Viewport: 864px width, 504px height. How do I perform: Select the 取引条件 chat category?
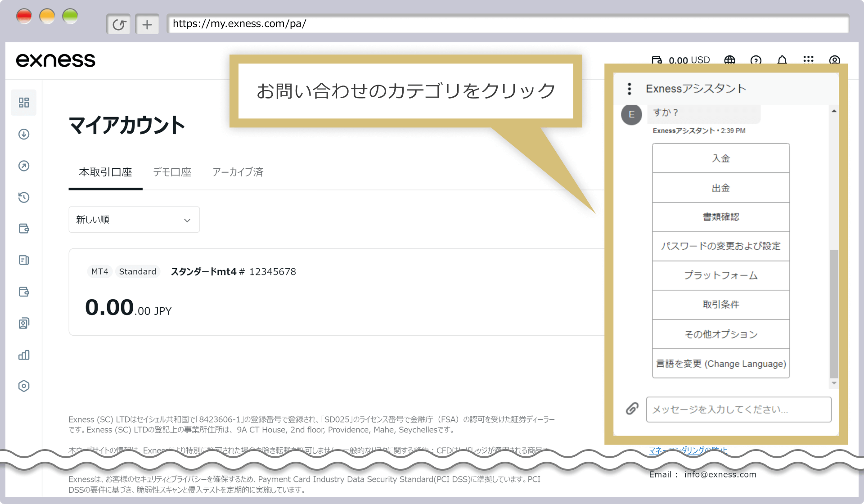tap(721, 305)
